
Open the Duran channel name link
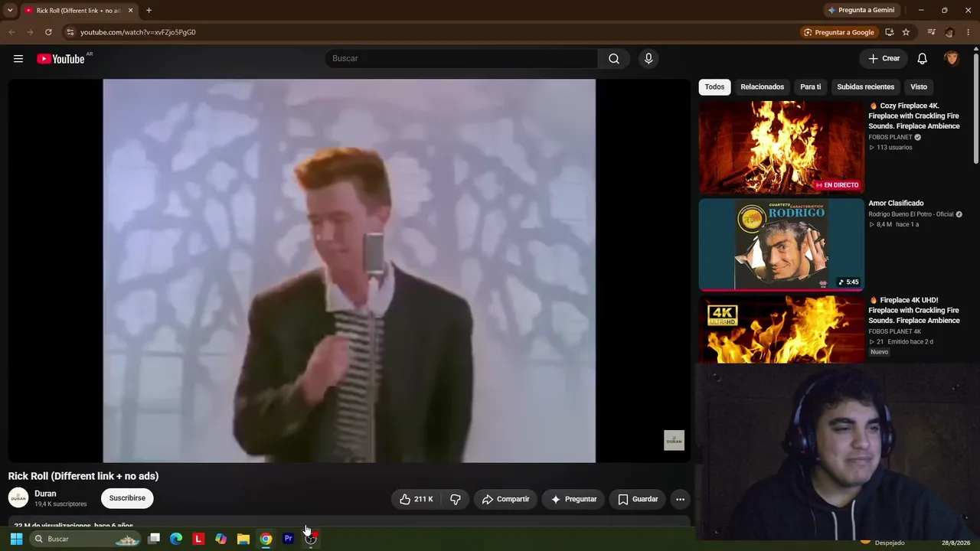click(x=45, y=494)
